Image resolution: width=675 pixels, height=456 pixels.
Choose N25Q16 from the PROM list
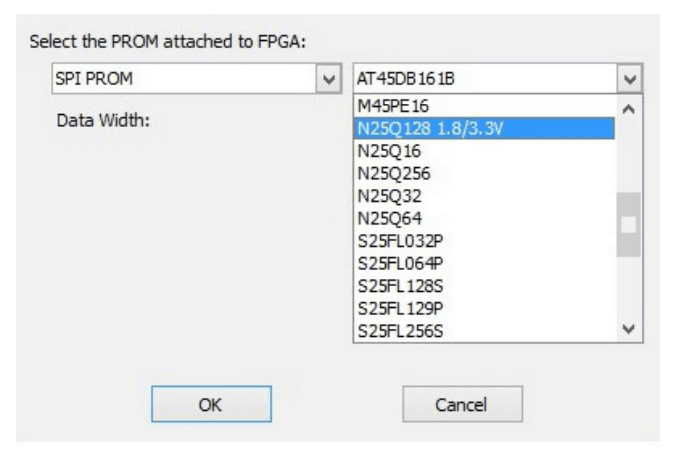coord(381,150)
